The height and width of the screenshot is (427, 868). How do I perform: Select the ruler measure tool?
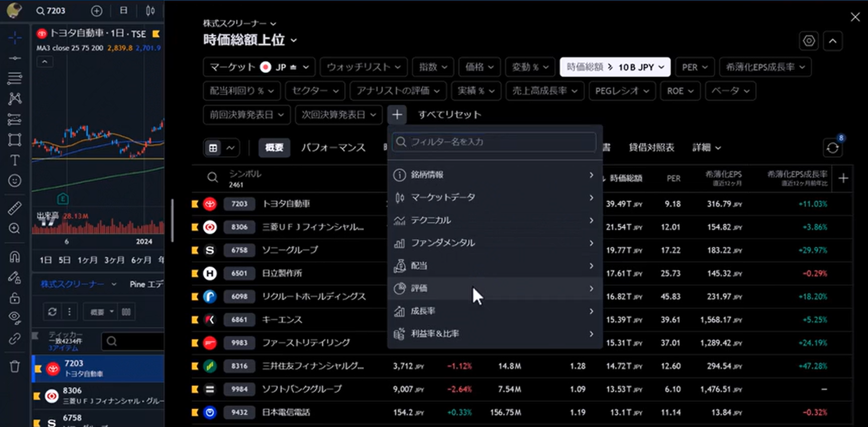[15, 208]
